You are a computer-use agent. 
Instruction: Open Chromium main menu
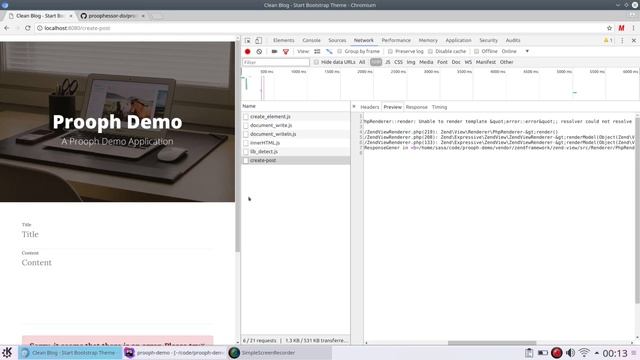pyautogui.click(x=633, y=28)
